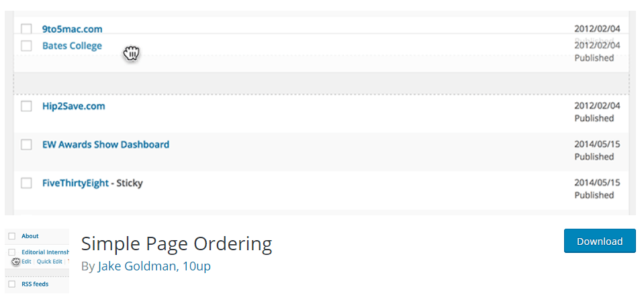Click the Edit action in the plugin thumbnail
The width and height of the screenshot is (644, 300).
tap(26, 262)
